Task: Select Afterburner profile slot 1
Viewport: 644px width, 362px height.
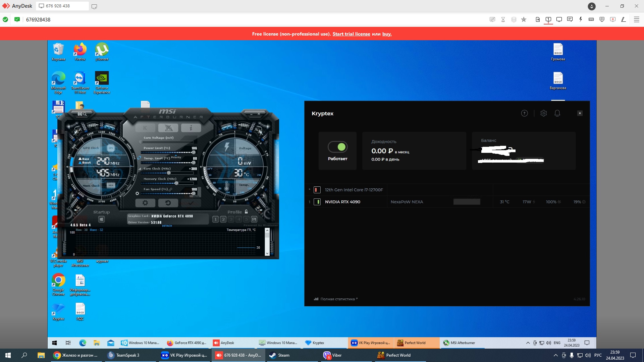Action: pyautogui.click(x=215, y=219)
